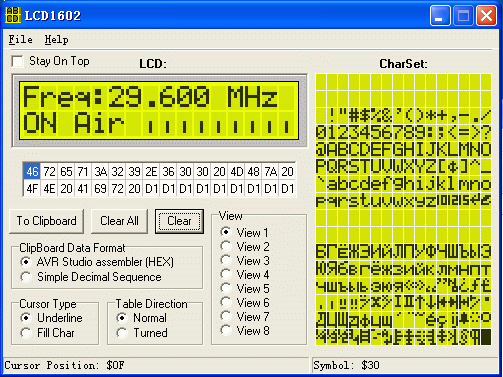Screen dimensions: 503x377
Task: Pick lowercase k in the CharSet grid
Action: click(x=442, y=184)
